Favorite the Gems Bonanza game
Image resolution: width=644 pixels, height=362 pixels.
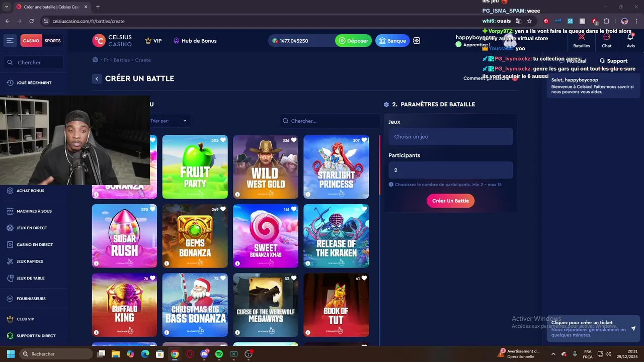tap(223, 209)
